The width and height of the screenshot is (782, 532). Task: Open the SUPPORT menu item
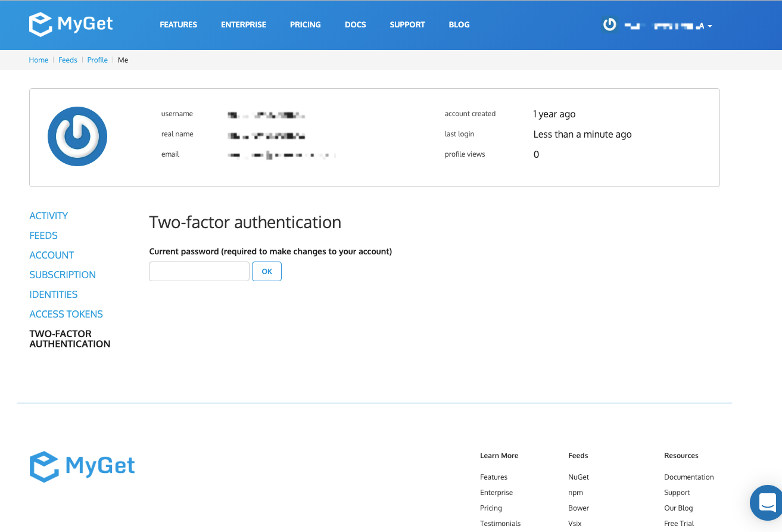click(x=407, y=25)
